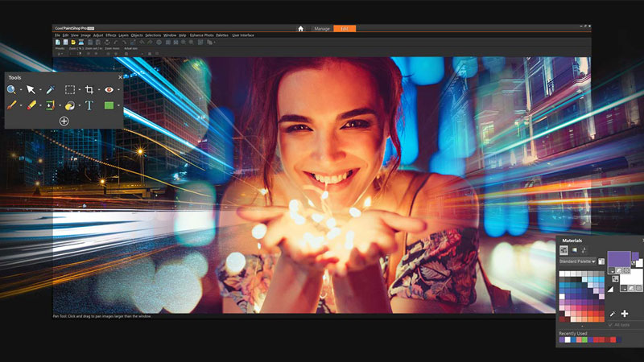The width and height of the screenshot is (644, 362).
Task: Expand the Selection tool flyout arrow
Action: [80, 90]
